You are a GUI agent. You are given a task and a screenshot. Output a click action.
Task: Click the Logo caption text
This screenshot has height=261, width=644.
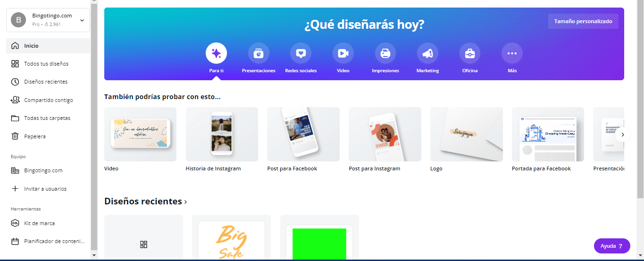pos(436,168)
